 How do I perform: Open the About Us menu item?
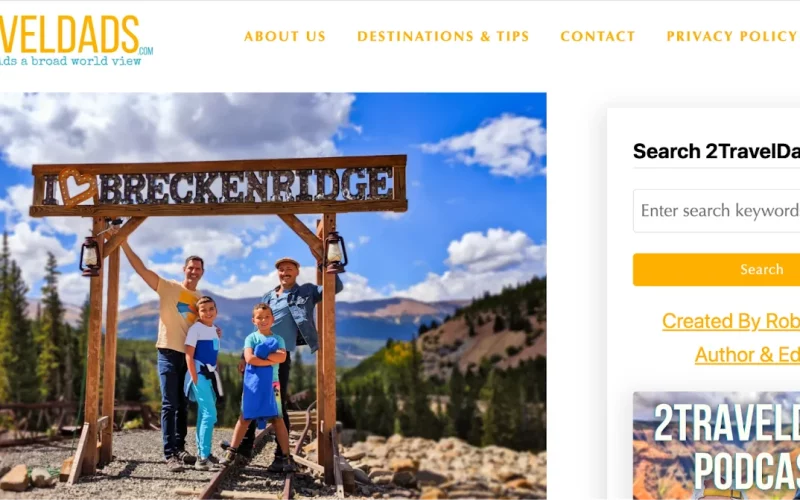click(285, 36)
